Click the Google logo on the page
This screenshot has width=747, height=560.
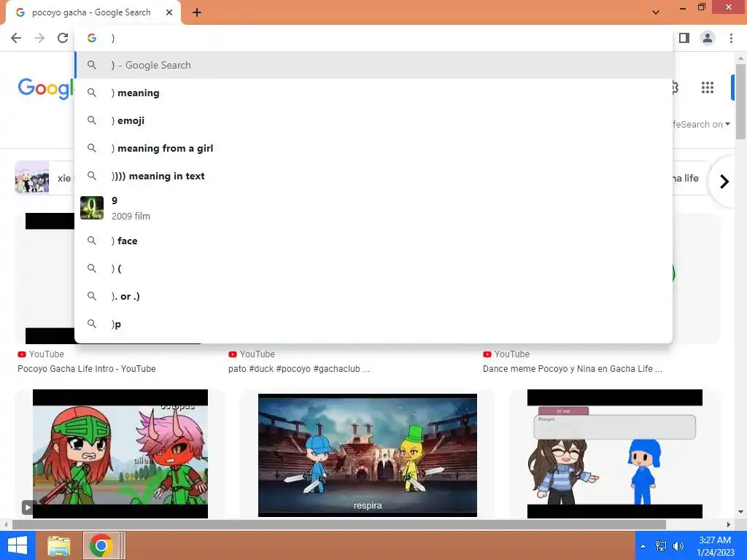(46, 88)
